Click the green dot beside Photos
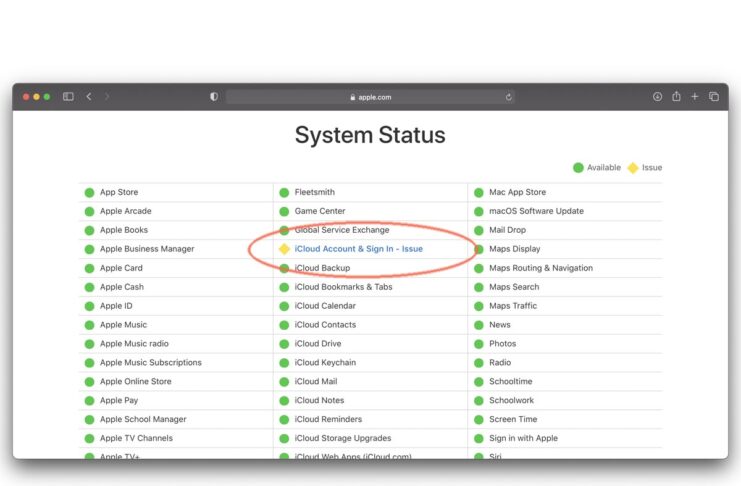 tap(479, 344)
